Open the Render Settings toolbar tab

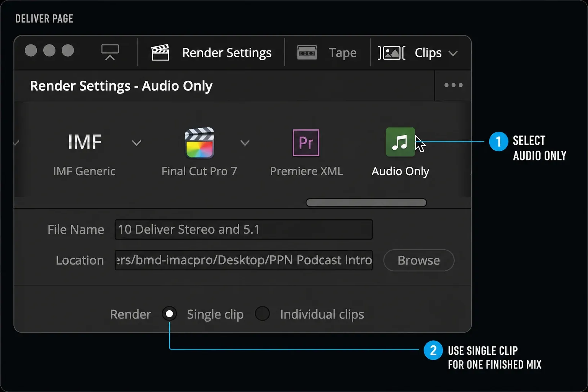[211, 52]
